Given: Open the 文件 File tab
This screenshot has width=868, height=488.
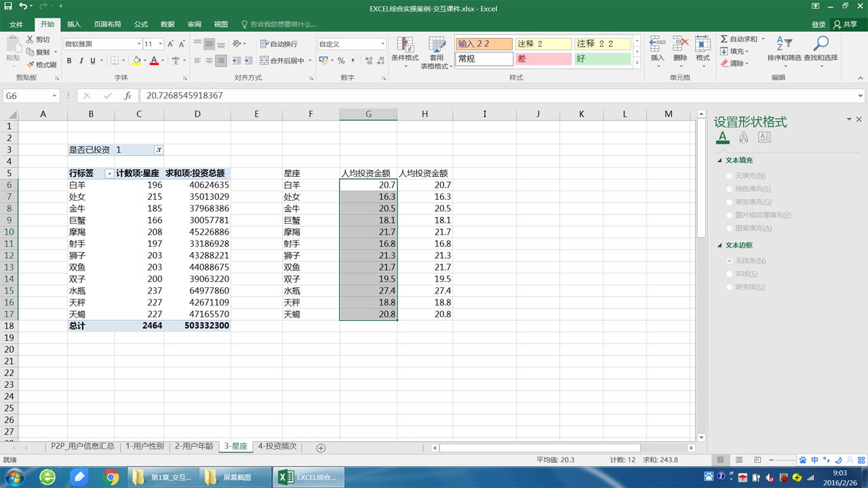Looking at the screenshot, I should (x=16, y=24).
